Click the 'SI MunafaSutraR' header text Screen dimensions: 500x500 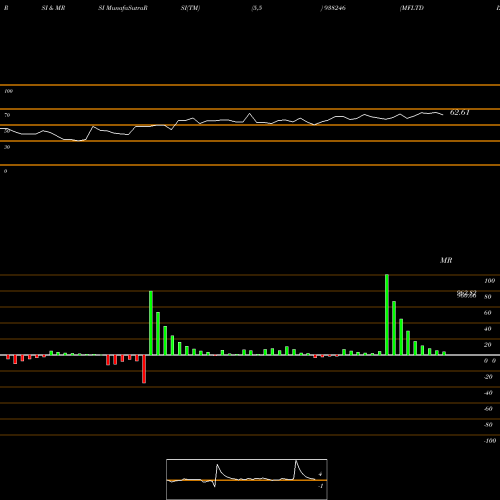(x=123, y=8)
